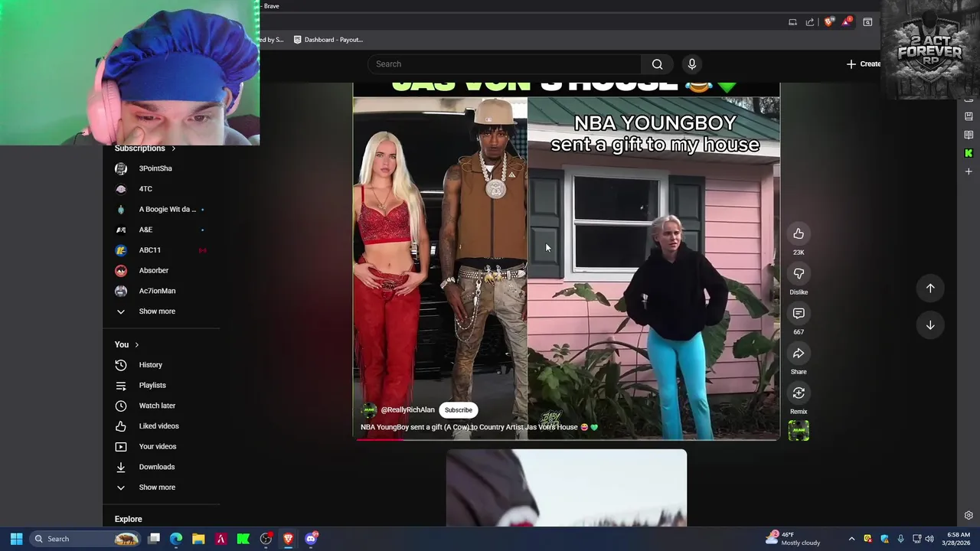Expand the You section chevron
Screen dimensions: 980x551
coord(137,345)
